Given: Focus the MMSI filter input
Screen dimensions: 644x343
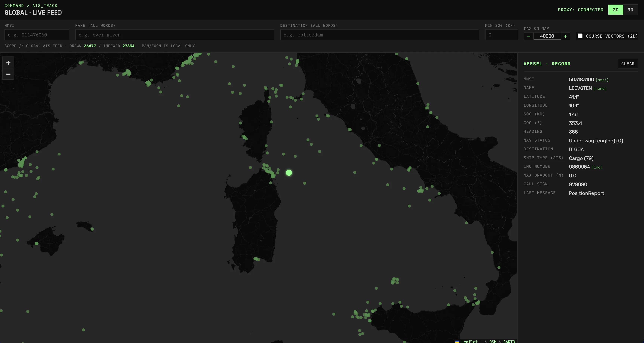Looking at the screenshot, I should pos(37,35).
